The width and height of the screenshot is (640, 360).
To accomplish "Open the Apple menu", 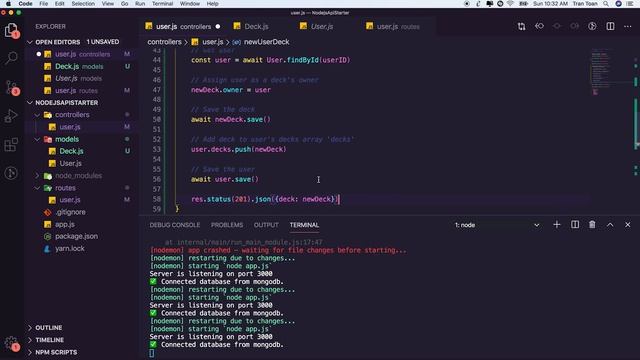I will tap(8, 4).
